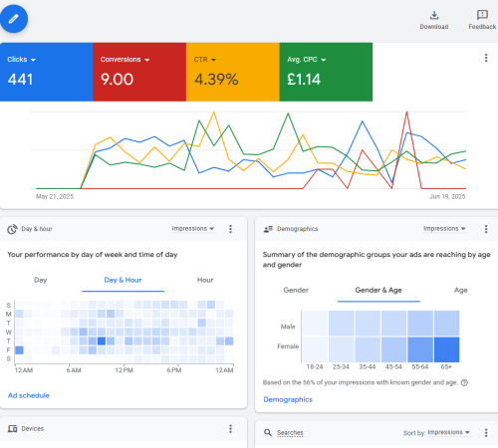Click the 4.39% CTR value

[216, 80]
